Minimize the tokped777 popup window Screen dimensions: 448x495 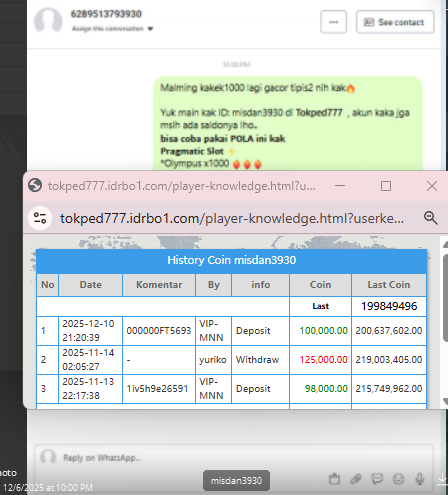point(340,186)
